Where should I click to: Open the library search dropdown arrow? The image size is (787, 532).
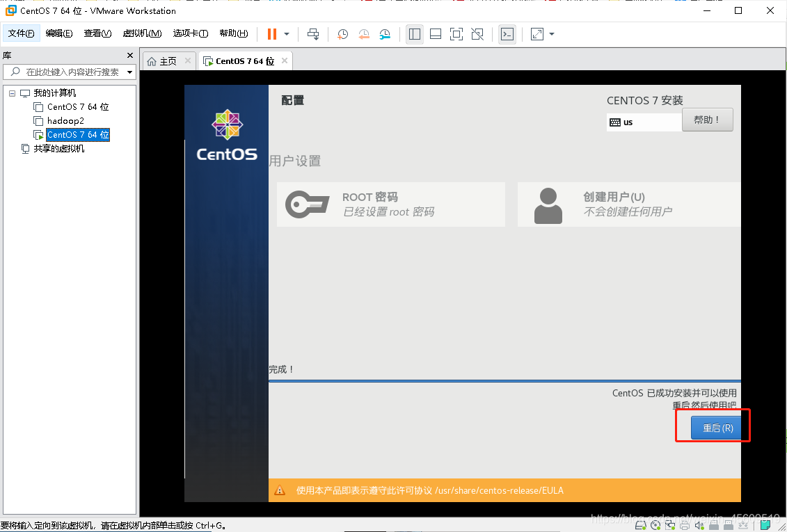[x=129, y=72]
